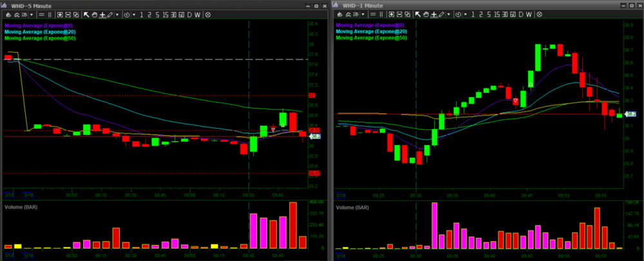Click Moving Average (Expone@50) label in 1 Minute chart
The image size is (644, 261).
click(372, 38)
